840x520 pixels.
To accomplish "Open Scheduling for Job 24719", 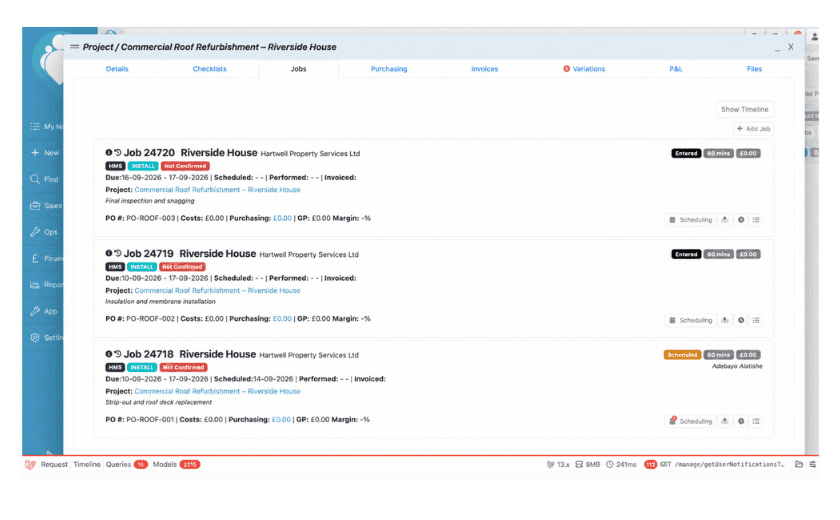I will (691, 320).
